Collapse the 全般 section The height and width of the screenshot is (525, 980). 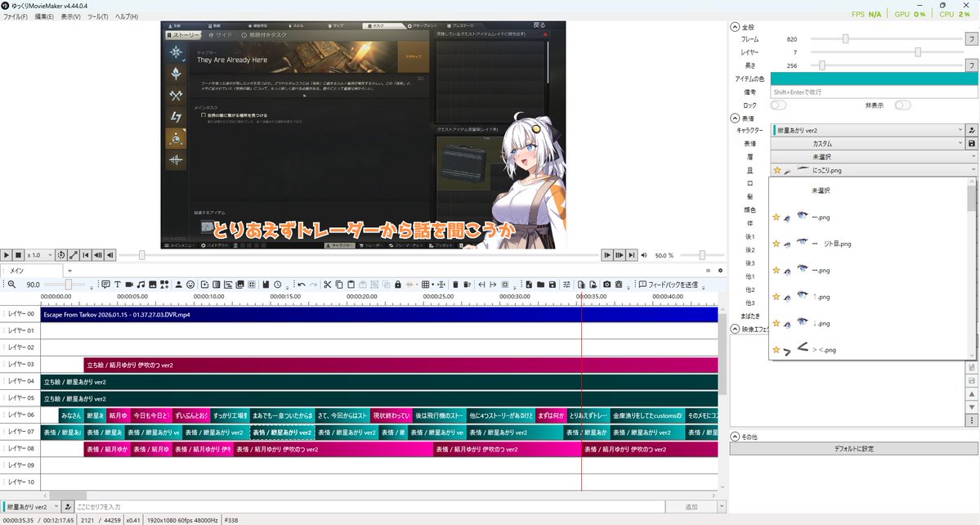735,27
